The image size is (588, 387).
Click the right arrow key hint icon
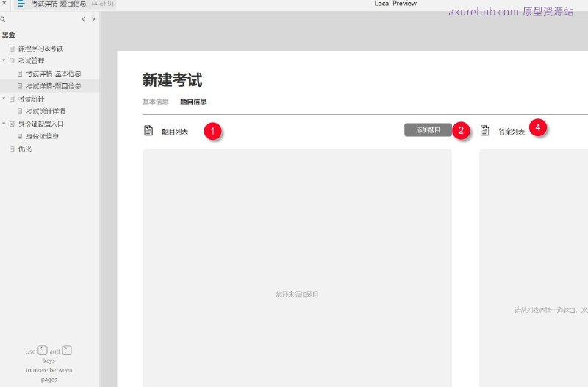[x=67, y=350]
